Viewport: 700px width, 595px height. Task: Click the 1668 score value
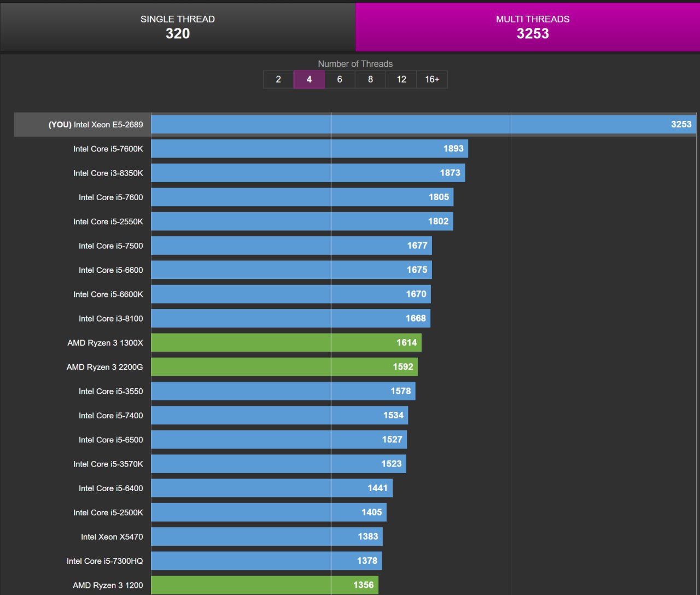[x=416, y=318]
